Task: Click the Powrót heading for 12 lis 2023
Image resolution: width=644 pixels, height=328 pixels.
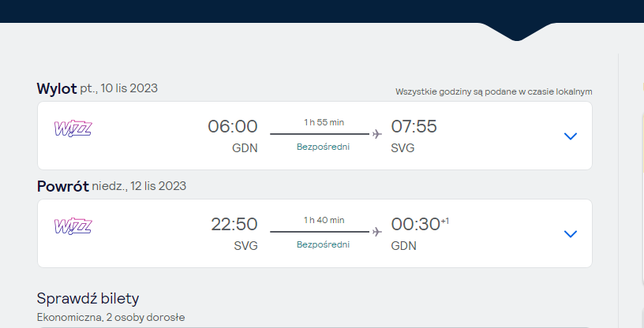Action: (63, 186)
